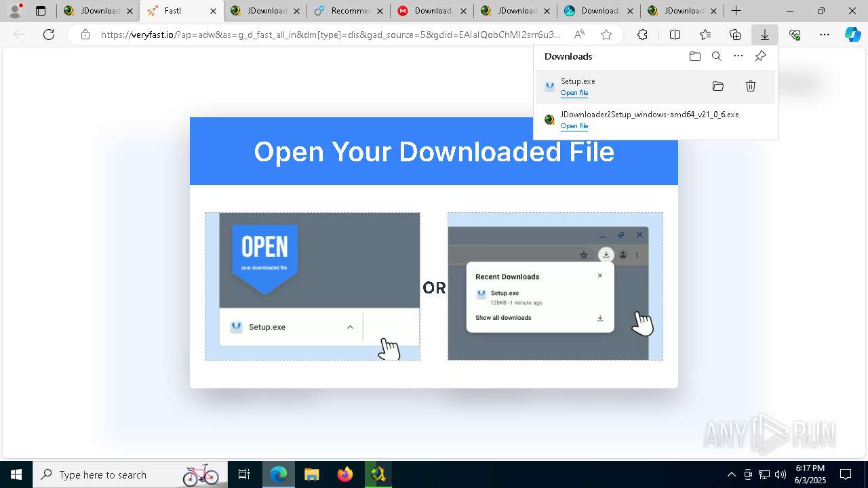Search downloads with magnifier icon
868x488 pixels.
tap(716, 56)
